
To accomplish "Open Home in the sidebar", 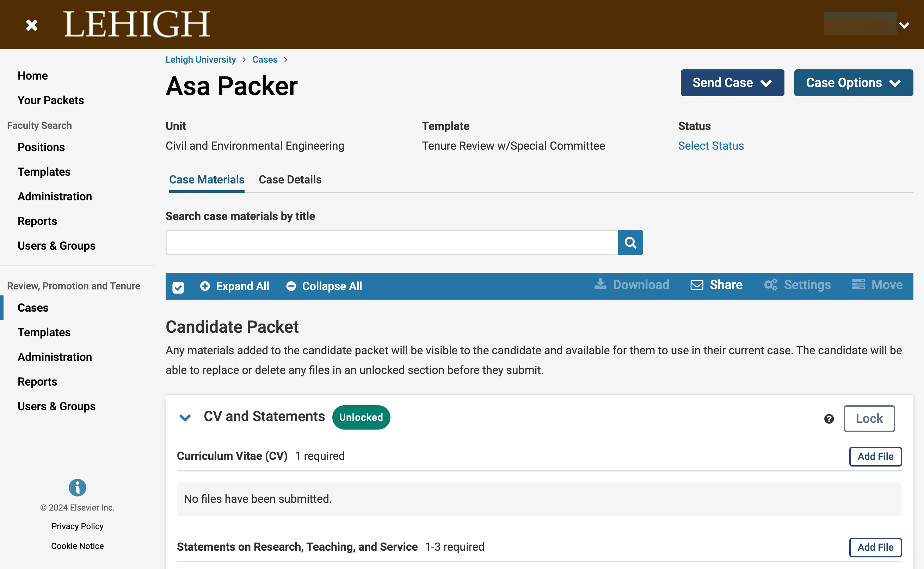I will pos(33,76).
